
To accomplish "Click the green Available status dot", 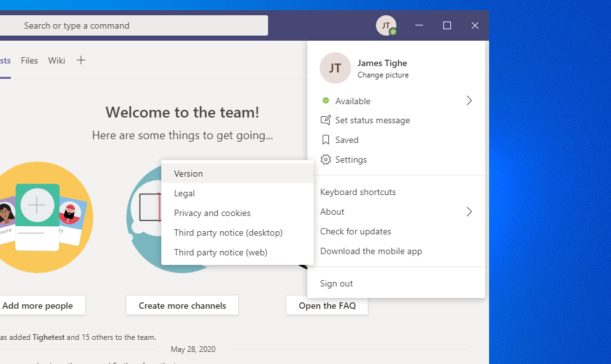I will pyautogui.click(x=326, y=101).
